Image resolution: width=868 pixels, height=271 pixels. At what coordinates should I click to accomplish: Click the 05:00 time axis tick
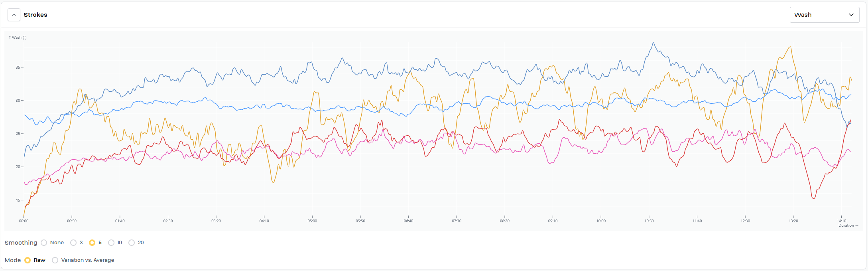(x=312, y=221)
